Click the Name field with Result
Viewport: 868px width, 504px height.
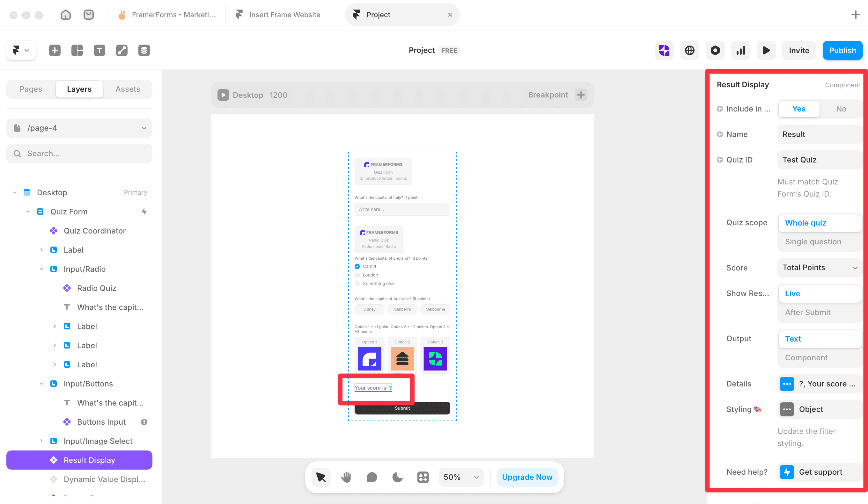(820, 134)
